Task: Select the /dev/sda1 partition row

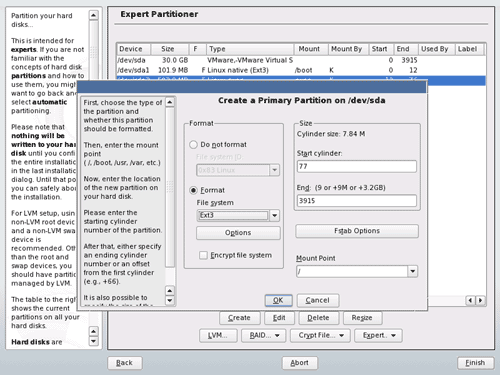Action: tap(301, 70)
